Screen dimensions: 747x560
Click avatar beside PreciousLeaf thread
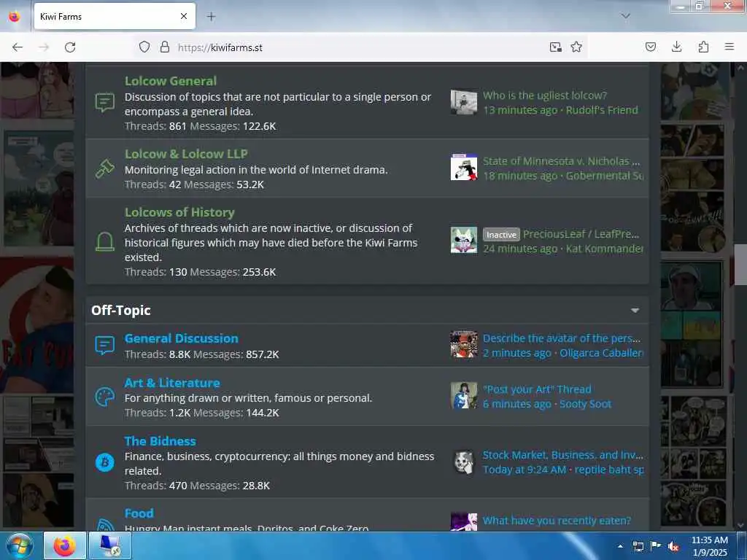tap(463, 240)
